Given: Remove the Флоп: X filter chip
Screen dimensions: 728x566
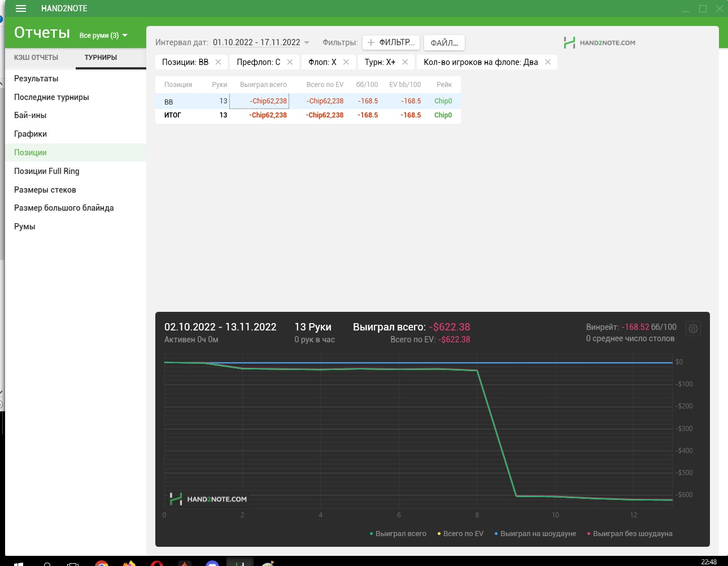Looking at the screenshot, I should [x=346, y=62].
